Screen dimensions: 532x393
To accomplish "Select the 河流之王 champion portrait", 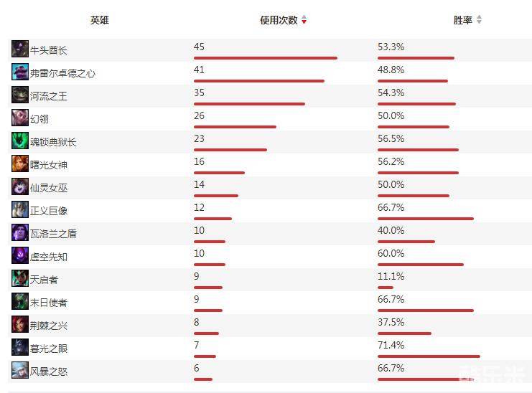I will point(20,95).
